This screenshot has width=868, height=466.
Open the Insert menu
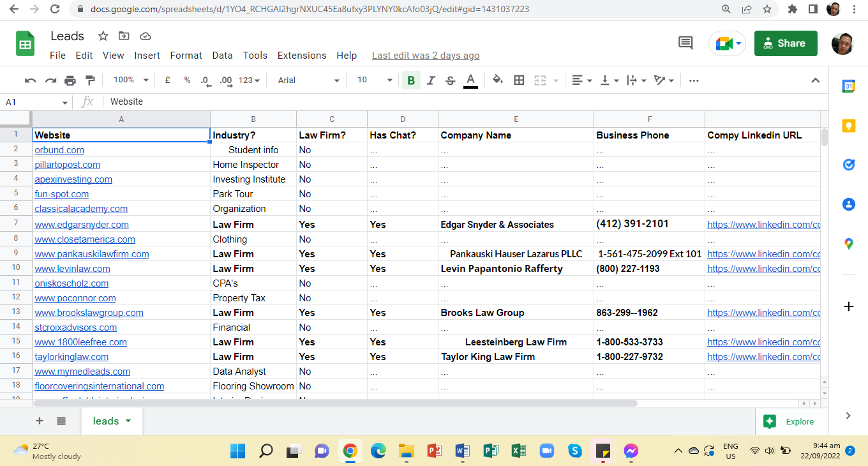(x=147, y=56)
